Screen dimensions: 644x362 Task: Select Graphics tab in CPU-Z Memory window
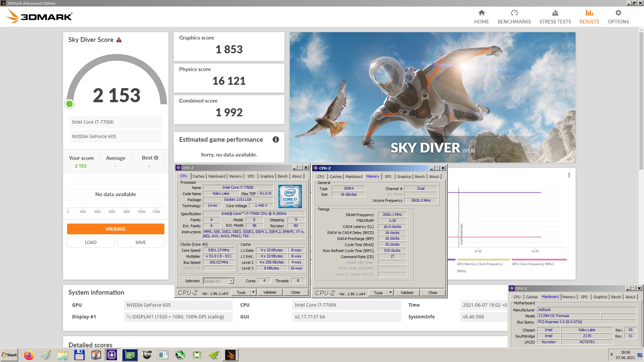pos(404,177)
